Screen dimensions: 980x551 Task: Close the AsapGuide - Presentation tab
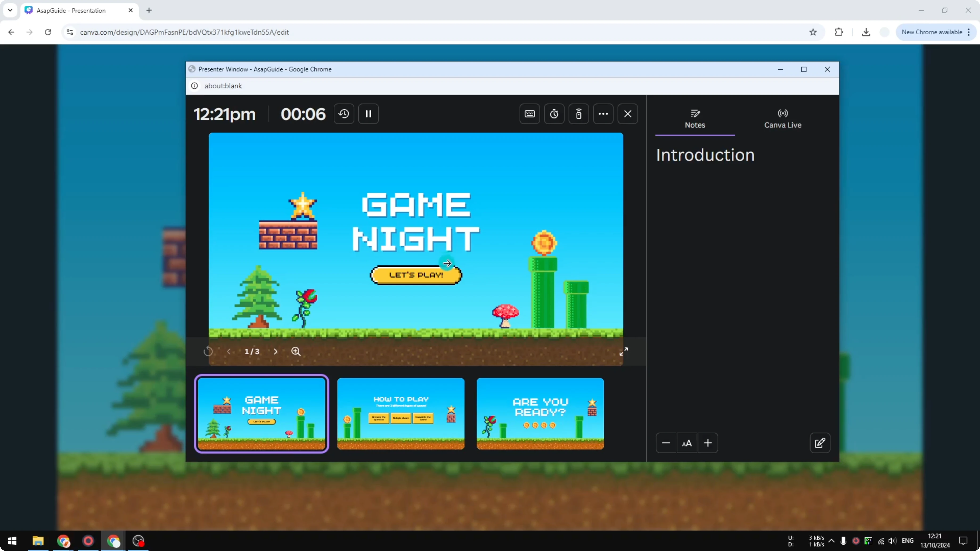coord(130,10)
